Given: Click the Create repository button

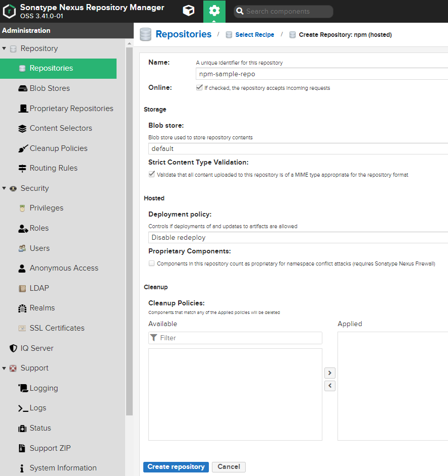Looking at the screenshot, I should [x=176, y=467].
